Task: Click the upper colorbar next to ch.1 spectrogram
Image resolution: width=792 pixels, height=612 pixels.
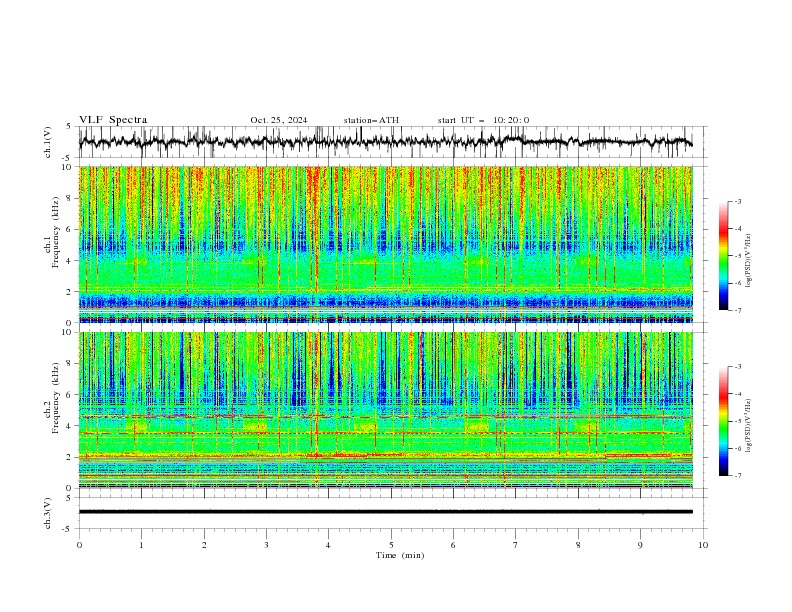Action: click(x=723, y=256)
